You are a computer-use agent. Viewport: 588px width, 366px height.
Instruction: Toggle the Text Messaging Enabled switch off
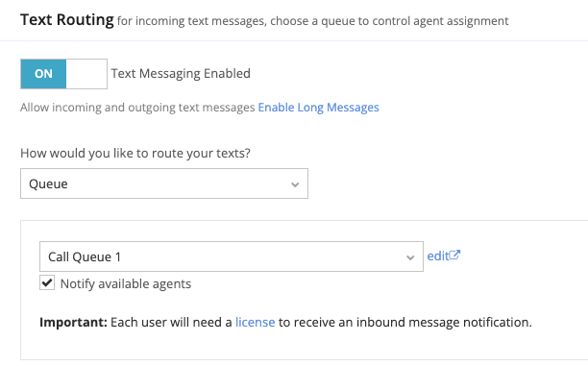coord(63,74)
